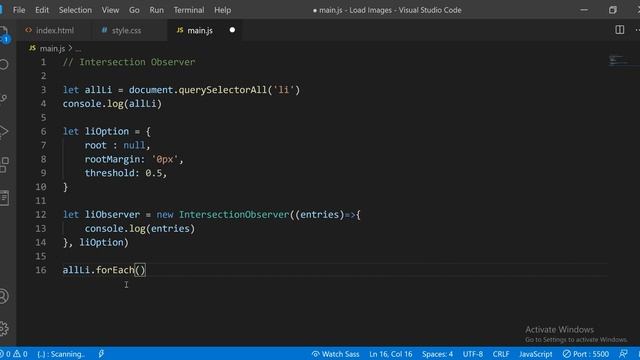Open the Help menu
Viewport: 640px width, 360px height.
[222, 10]
